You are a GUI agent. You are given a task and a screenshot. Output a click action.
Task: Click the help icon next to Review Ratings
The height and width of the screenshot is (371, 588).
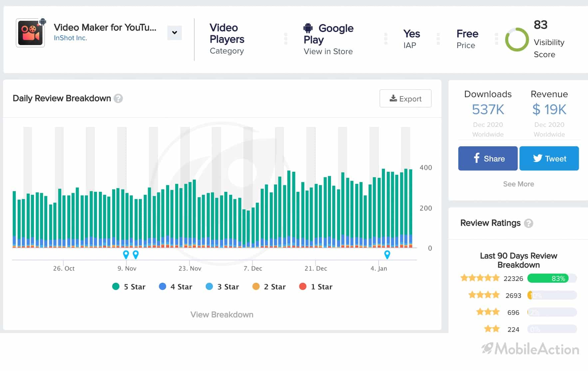(x=528, y=223)
